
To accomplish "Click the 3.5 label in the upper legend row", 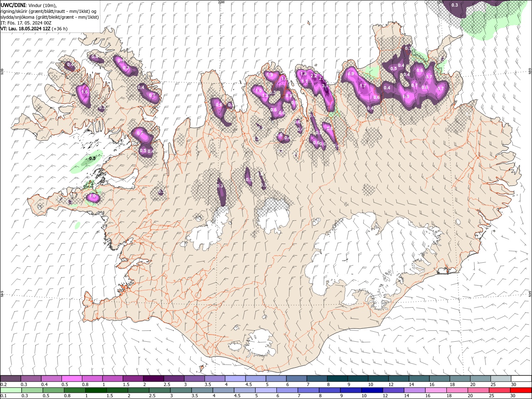I will click(x=207, y=384).
